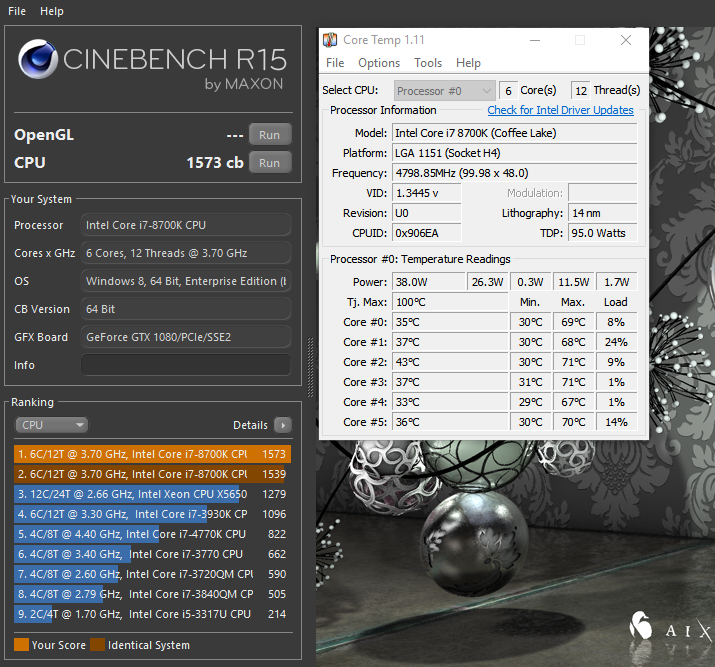
Task: Click the VID value 1.3445 v
Action: coord(426,193)
